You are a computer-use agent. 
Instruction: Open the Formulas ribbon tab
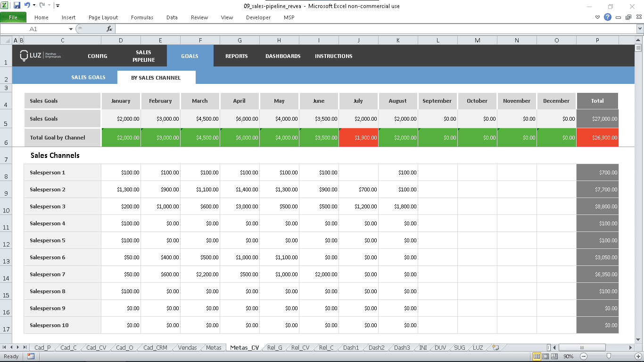pyautogui.click(x=142, y=17)
